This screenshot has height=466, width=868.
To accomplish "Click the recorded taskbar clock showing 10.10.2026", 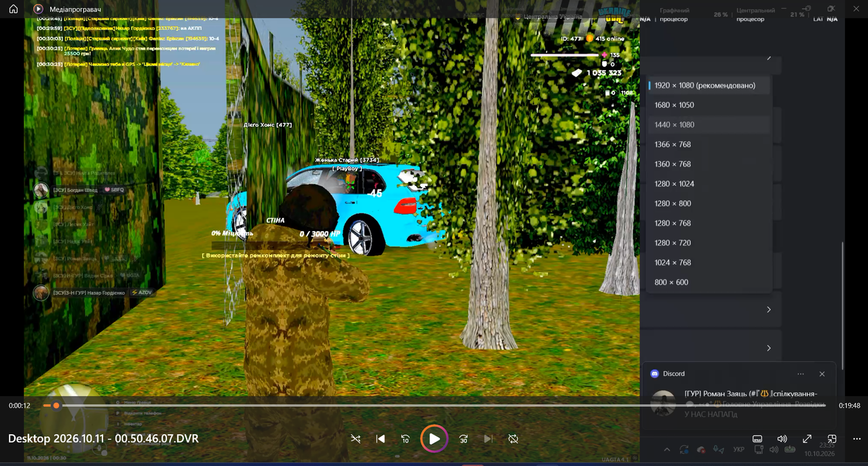I will click(820, 450).
